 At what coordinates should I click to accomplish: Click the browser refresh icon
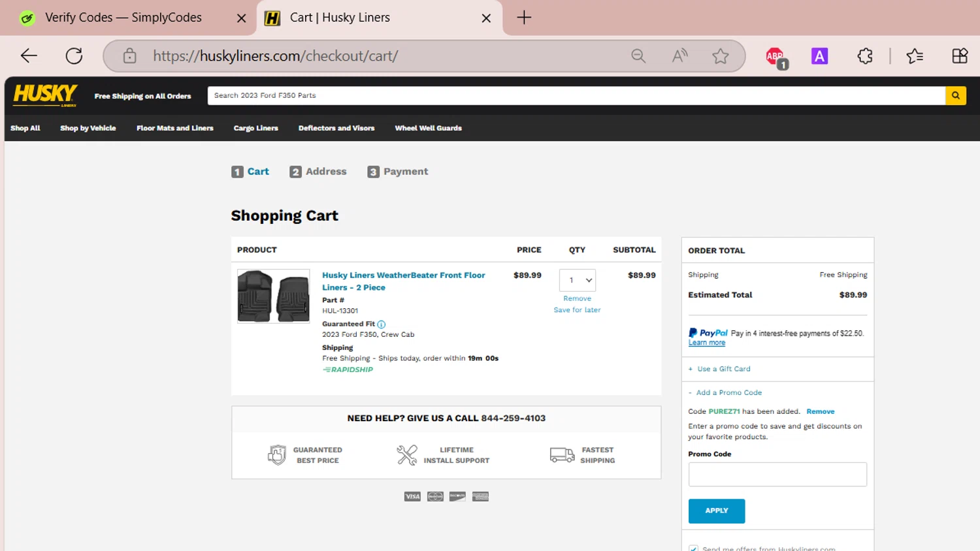pos(74,56)
